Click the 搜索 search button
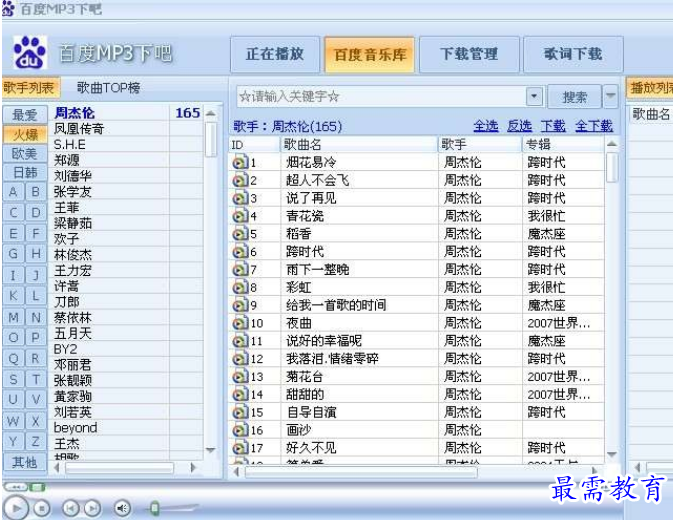 [x=574, y=97]
